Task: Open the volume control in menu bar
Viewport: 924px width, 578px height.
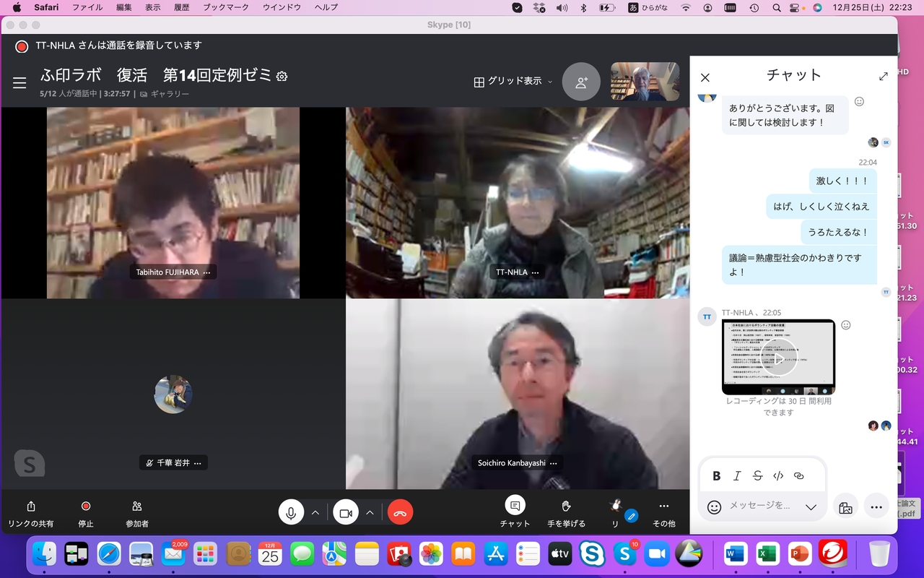Action: 562,7
